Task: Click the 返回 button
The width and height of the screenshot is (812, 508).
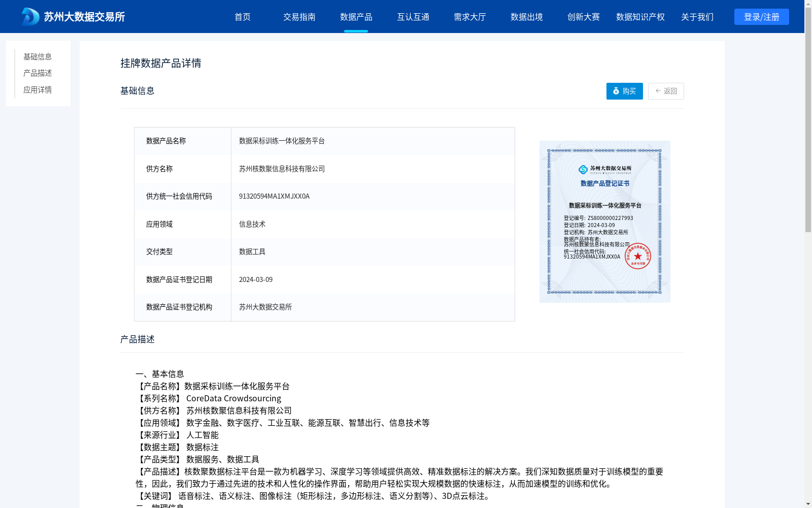Action: [666, 91]
